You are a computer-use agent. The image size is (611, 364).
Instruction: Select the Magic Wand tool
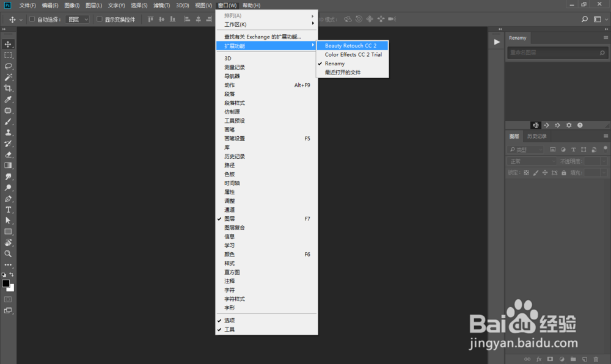pos(8,78)
